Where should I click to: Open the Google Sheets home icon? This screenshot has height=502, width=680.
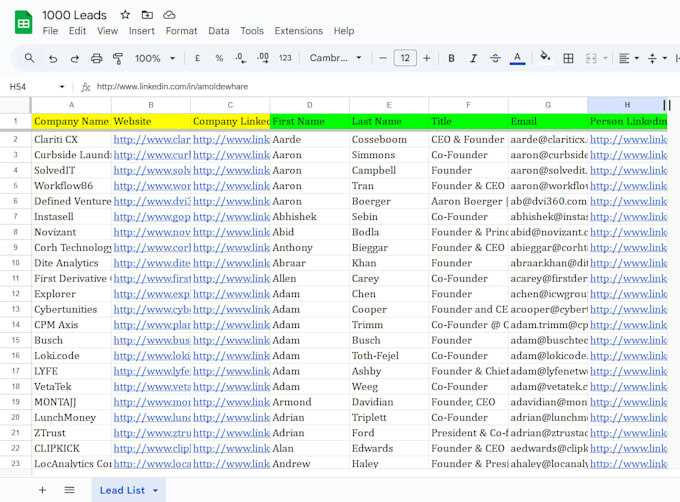[x=23, y=23]
